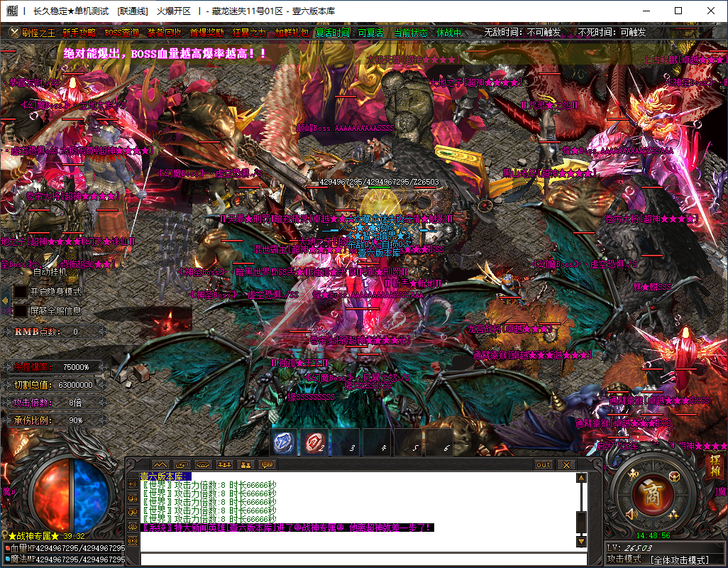Click the out button
The width and height of the screenshot is (728, 568).
pos(544,464)
